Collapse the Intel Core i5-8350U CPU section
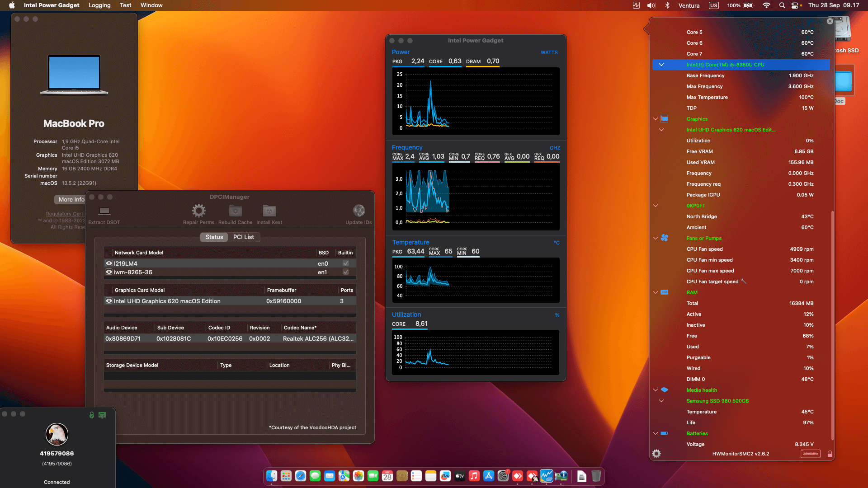Screen dimensions: 868x488 point(661,65)
